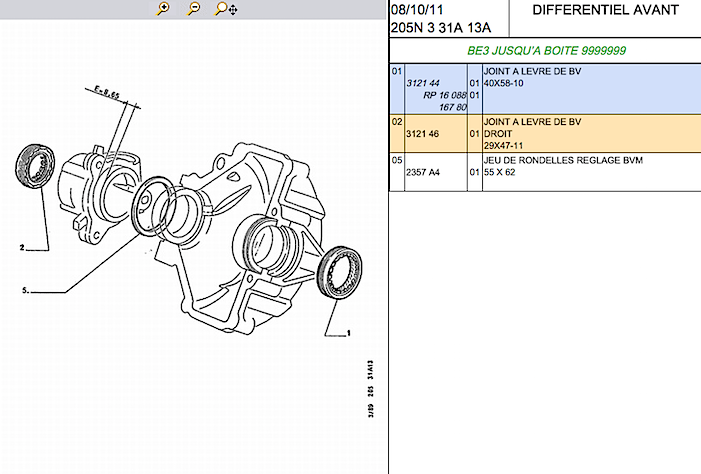Click callout label 2 in the diagram
Image resolution: width=701 pixels, height=474 pixels.
(x=22, y=247)
